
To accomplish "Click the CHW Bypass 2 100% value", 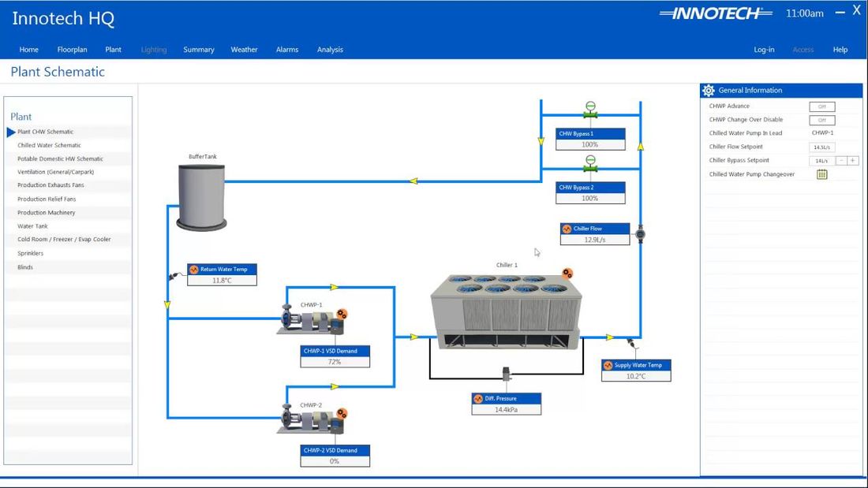I will coord(590,198).
